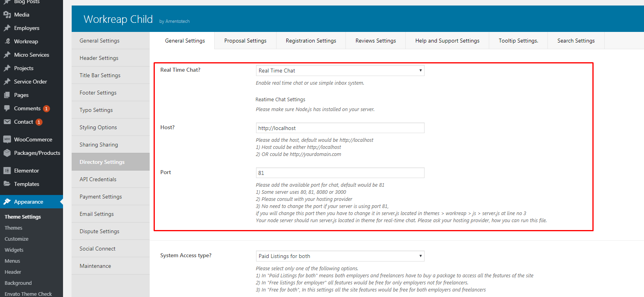Open API Credentials section
This screenshot has width=644, height=297.
(111, 179)
